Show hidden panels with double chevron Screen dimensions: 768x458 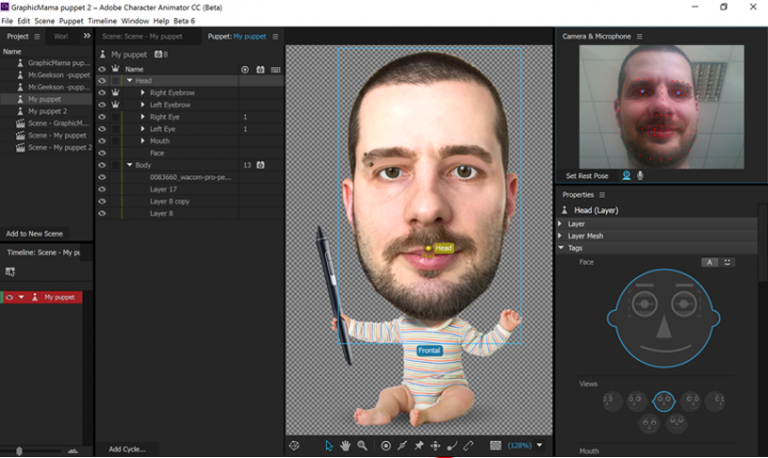click(x=87, y=36)
